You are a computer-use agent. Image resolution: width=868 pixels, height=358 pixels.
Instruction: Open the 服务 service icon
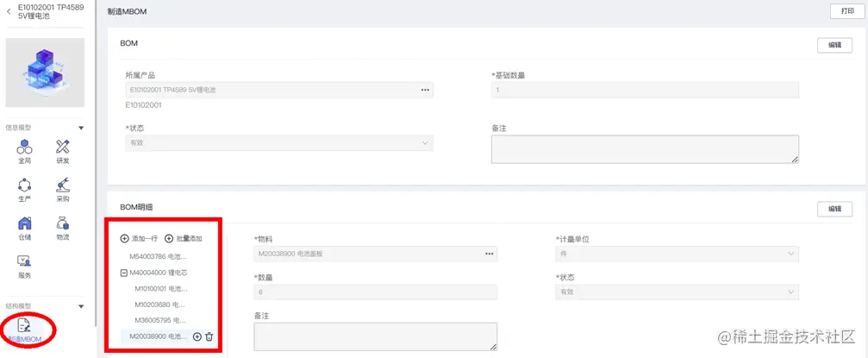24,266
